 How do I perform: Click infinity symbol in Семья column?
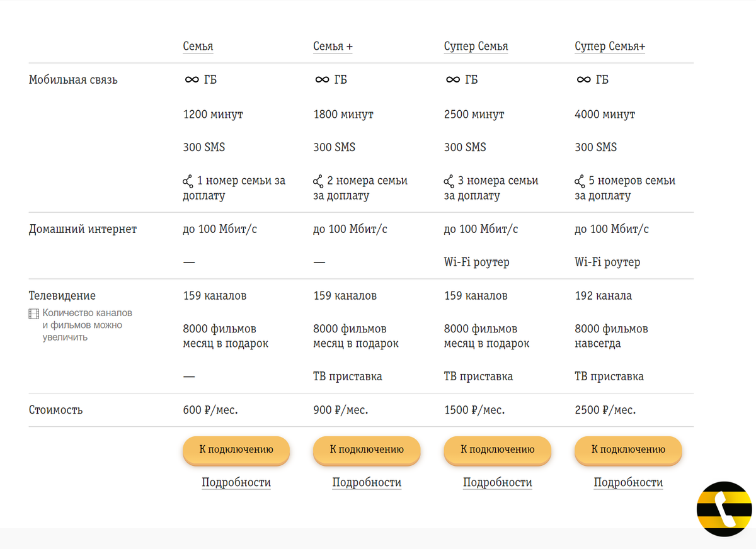[192, 80]
